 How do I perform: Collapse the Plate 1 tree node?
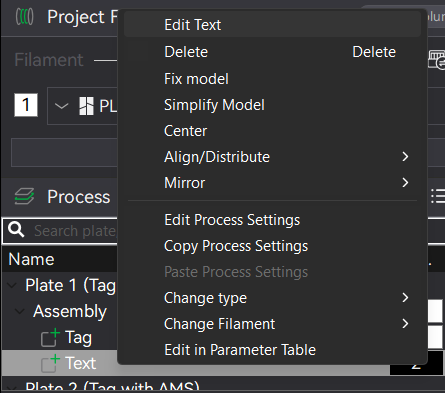[x=12, y=285]
